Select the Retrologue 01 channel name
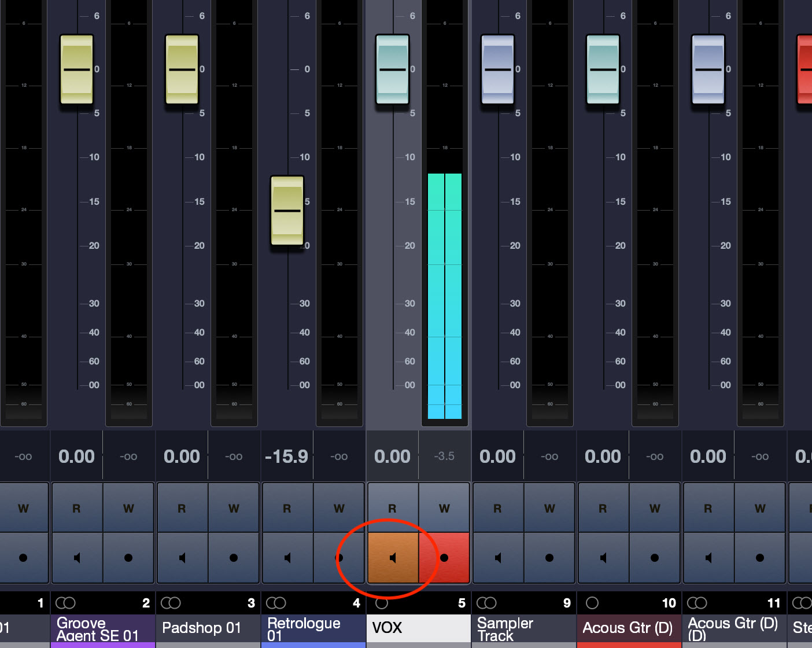Viewport: 812px width, 648px height. [x=304, y=629]
